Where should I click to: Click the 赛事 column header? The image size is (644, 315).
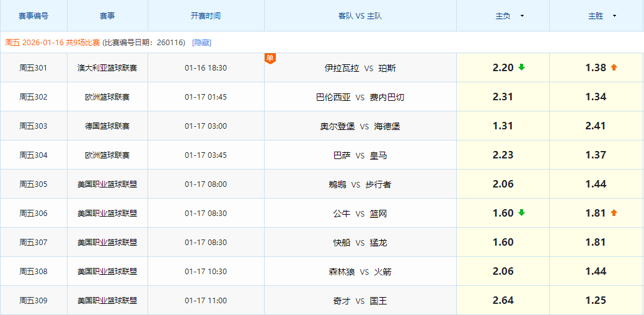pos(107,16)
